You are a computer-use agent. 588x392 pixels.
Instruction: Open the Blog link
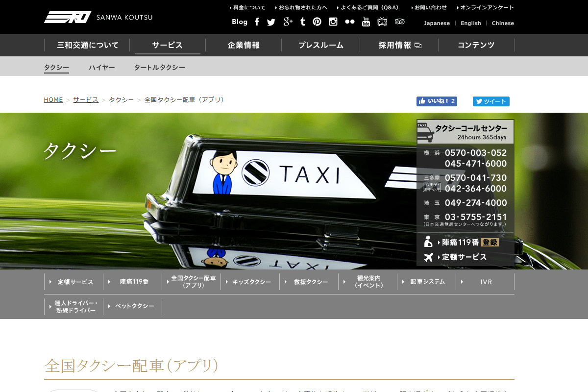(x=240, y=22)
